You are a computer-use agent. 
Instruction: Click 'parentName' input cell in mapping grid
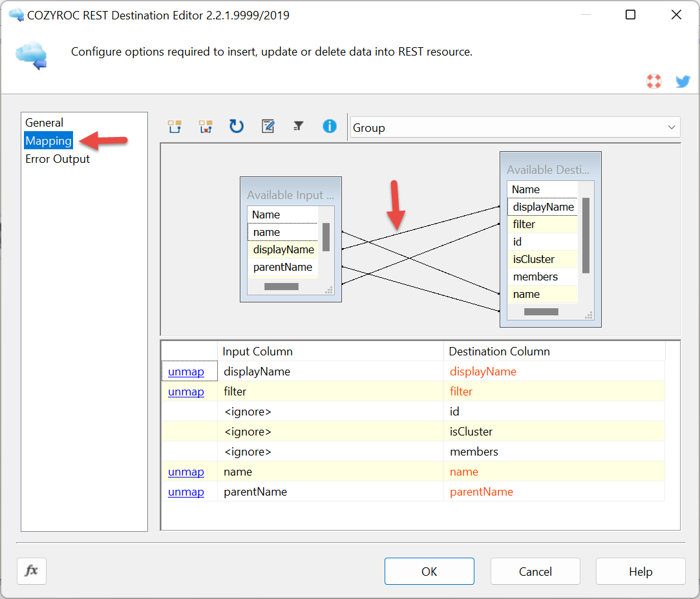pyautogui.click(x=330, y=492)
